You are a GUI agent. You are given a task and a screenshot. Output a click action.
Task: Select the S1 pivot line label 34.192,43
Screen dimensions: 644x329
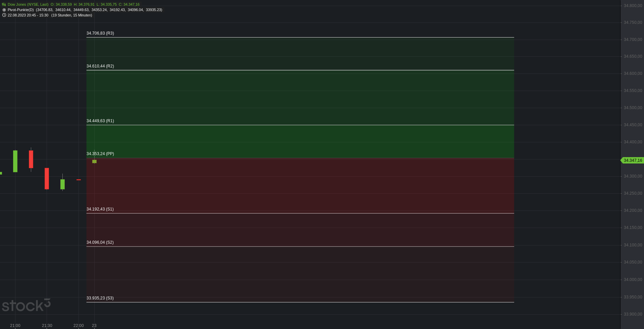[x=100, y=209]
